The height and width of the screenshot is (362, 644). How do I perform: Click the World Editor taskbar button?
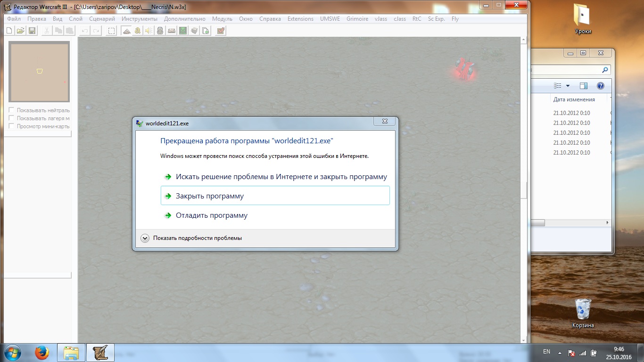pos(100,353)
